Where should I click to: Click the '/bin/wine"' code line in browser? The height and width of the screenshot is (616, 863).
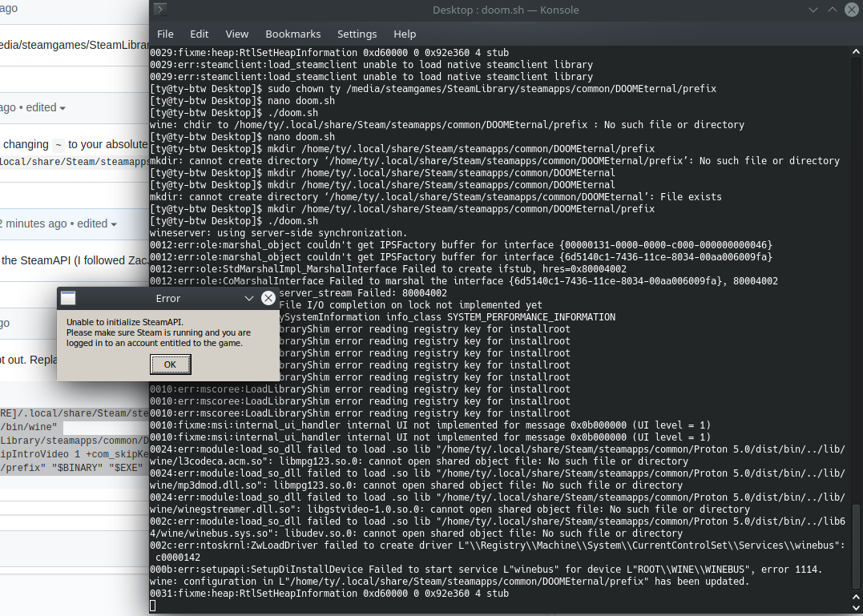pos(29,427)
